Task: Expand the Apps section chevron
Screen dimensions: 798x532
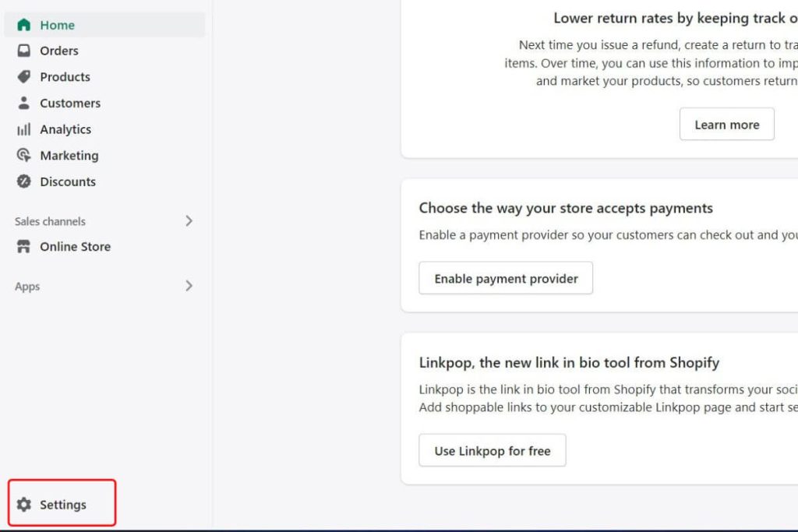Action: pos(189,286)
